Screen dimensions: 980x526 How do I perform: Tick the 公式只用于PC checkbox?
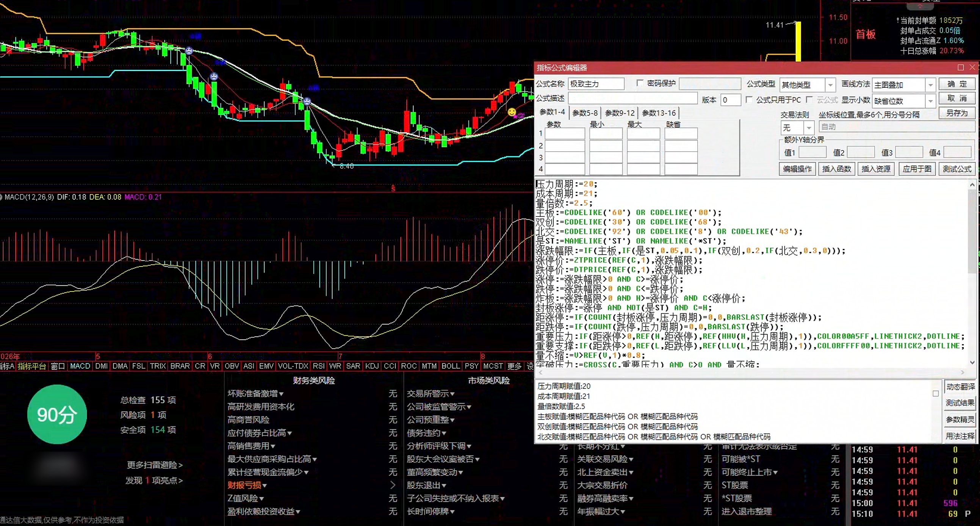[749, 100]
